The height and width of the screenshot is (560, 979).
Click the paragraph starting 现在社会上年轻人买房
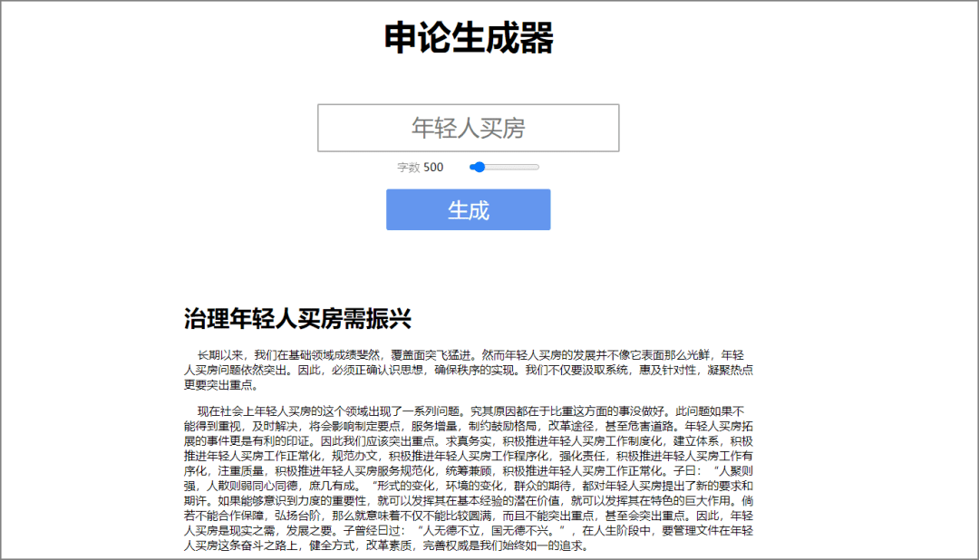[x=469, y=478]
